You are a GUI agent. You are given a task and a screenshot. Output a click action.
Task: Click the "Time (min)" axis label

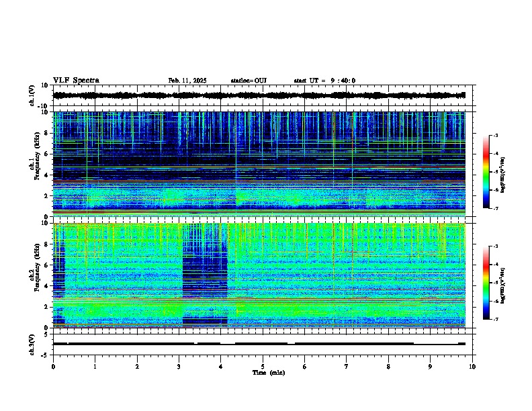(x=269, y=373)
